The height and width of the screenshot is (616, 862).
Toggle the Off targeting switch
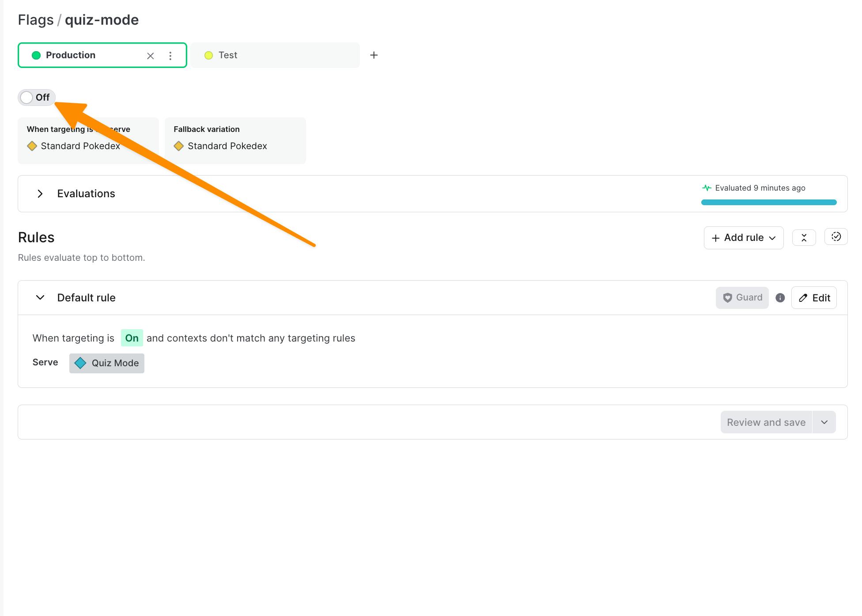28,98
